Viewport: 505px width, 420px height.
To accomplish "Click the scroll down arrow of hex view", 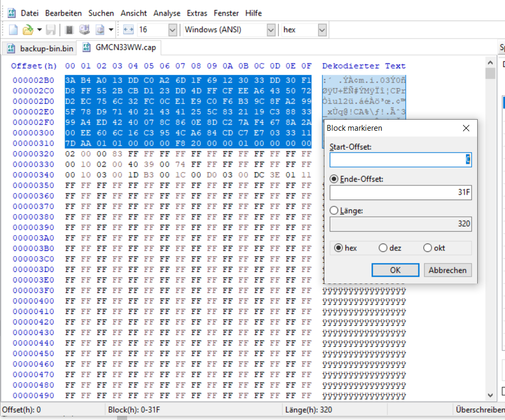I will tap(490, 395).
